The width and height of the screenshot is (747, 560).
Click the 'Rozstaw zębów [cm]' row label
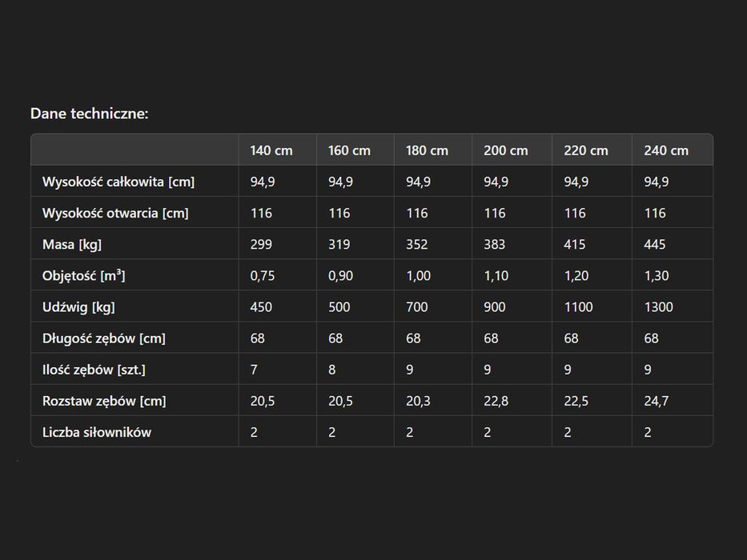pyautogui.click(x=104, y=401)
